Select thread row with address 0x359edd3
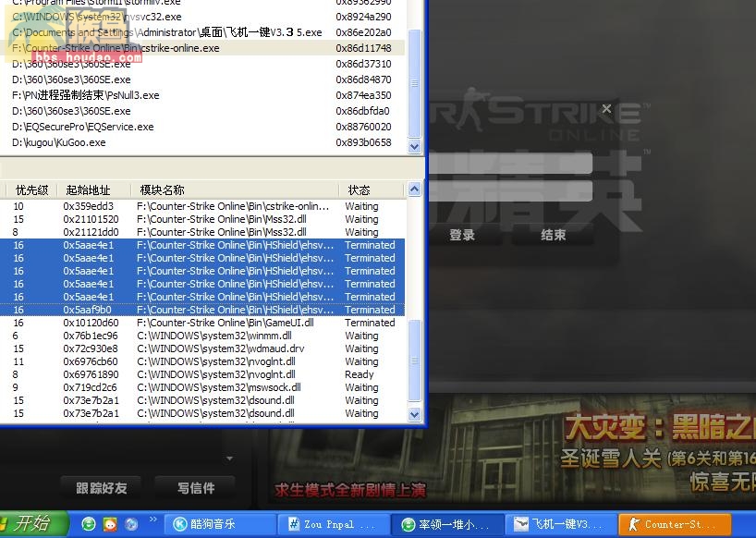Screen dimensions: 756x538 click(202, 206)
